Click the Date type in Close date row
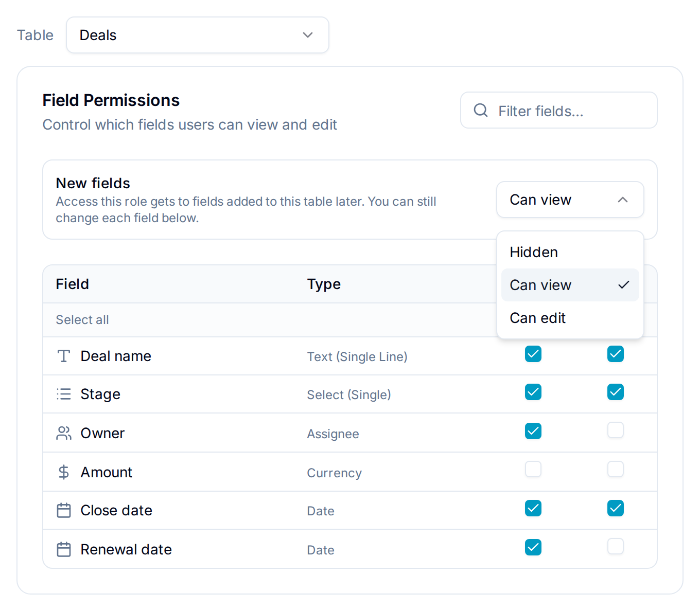Image resolution: width=700 pixels, height=611 pixels. [321, 511]
